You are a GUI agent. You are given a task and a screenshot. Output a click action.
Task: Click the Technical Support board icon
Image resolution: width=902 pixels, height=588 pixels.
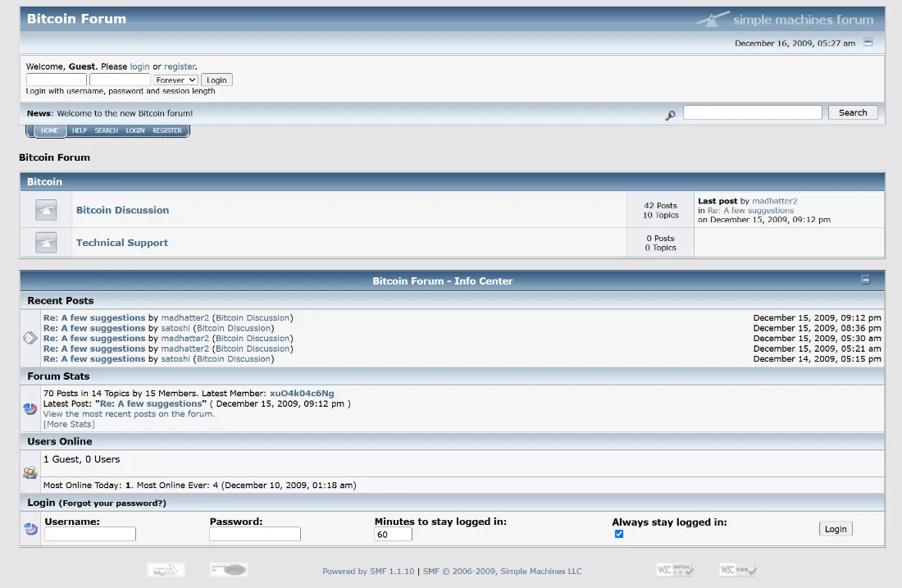[46, 242]
